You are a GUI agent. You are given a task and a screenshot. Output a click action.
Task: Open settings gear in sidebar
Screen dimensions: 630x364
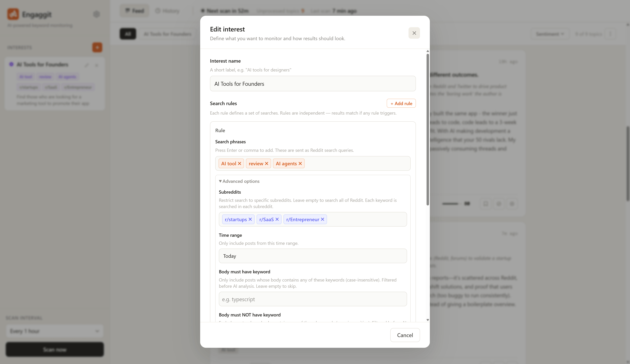(x=96, y=14)
